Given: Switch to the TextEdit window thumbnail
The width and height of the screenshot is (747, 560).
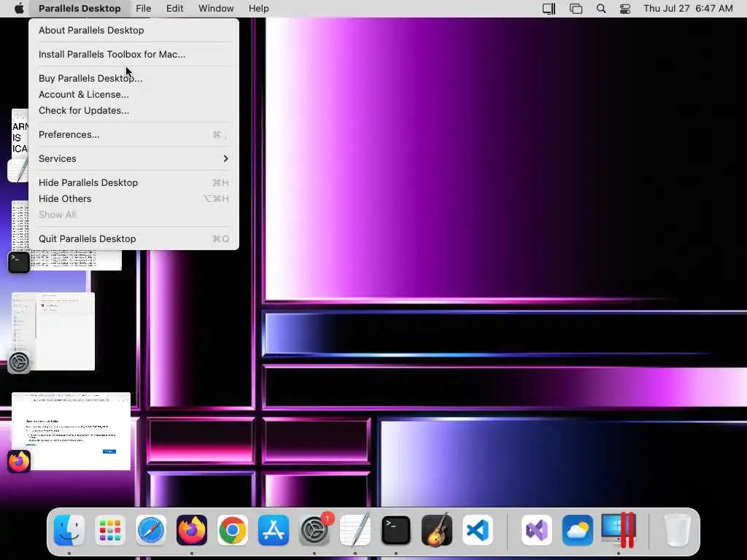Looking at the screenshot, I should 20,138.
